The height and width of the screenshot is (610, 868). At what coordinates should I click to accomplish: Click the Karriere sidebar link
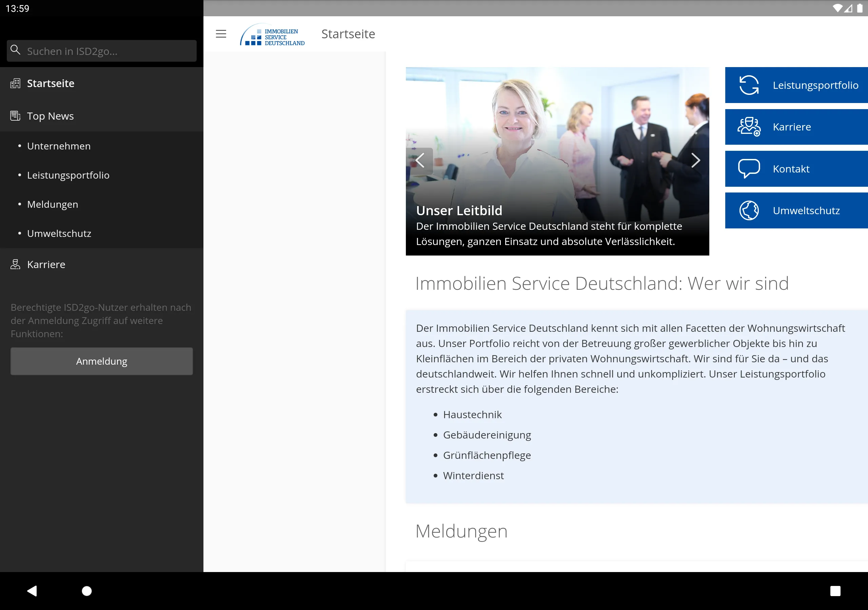45,264
